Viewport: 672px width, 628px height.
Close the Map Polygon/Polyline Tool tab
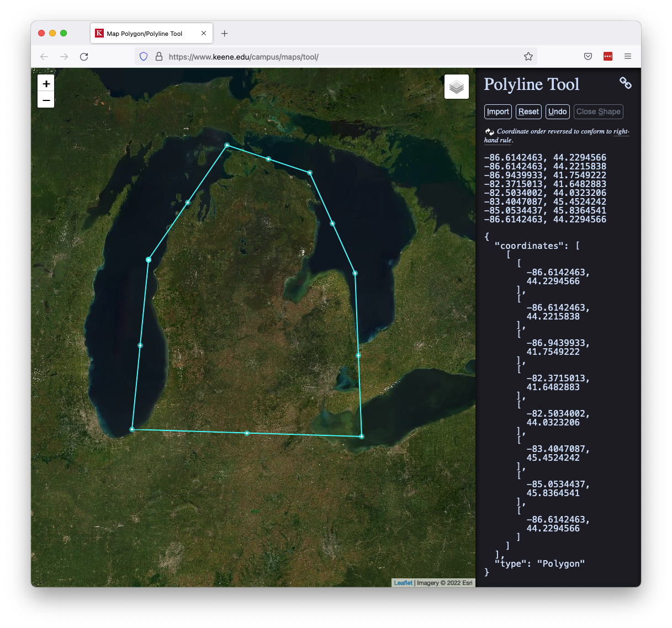click(204, 34)
